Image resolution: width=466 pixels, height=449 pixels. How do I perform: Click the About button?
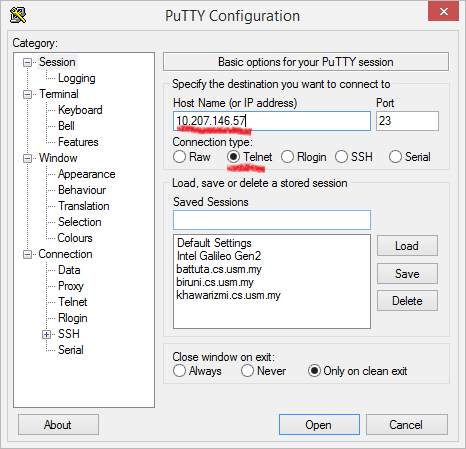(58, 425)
